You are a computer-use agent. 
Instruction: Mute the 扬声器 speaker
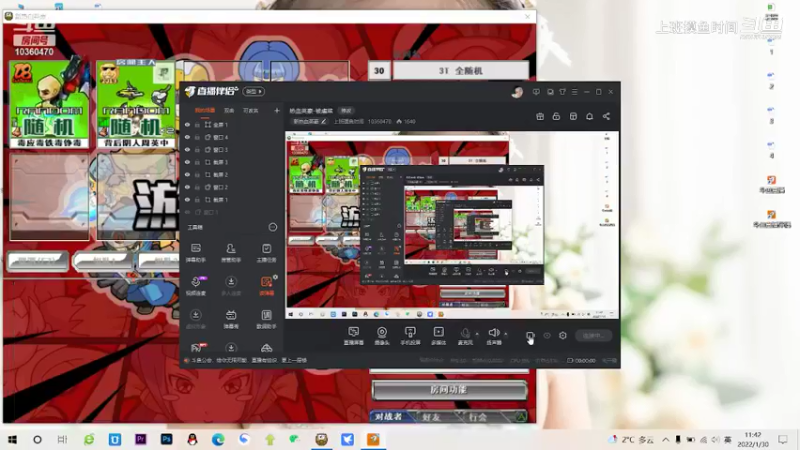[493, 336]
